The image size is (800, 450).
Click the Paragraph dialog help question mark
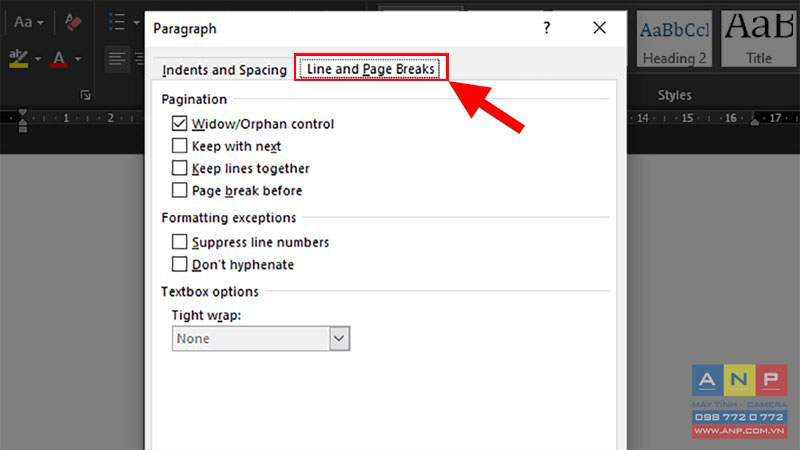tap(547, 28)
